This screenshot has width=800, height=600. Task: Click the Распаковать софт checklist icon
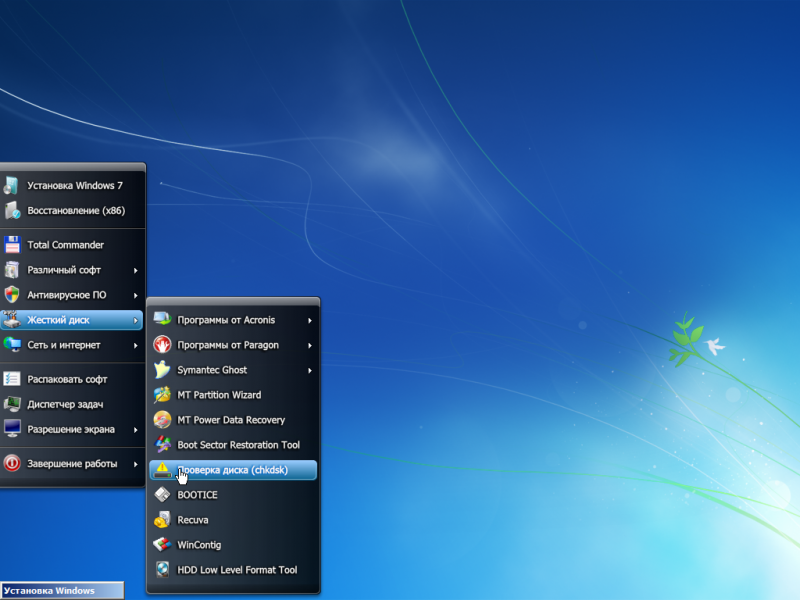coord(11,379)
